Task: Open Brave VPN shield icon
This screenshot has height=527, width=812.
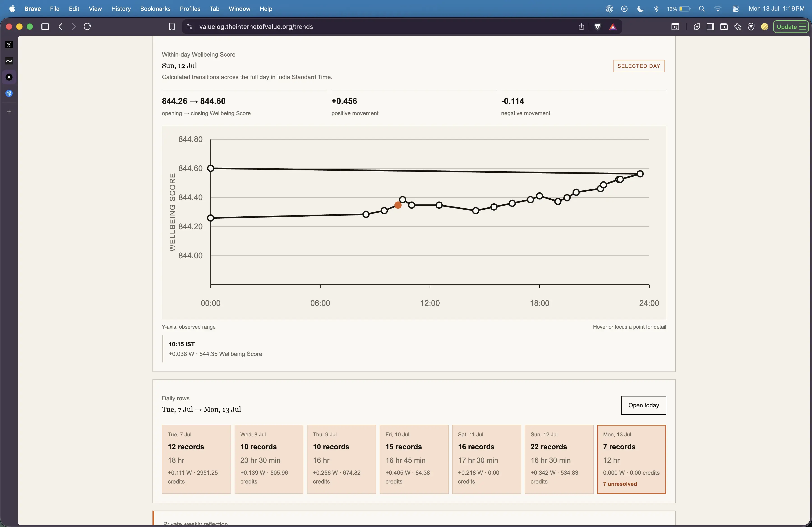Action: tap(751, 27)
